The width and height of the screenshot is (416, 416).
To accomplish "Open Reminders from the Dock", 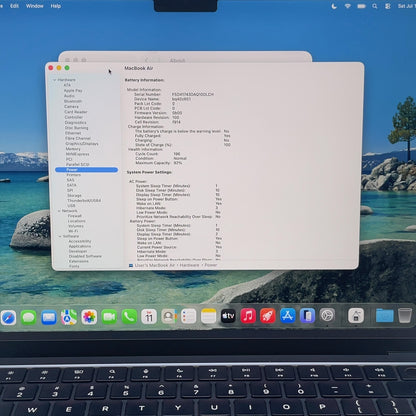I will coord(189,316).
